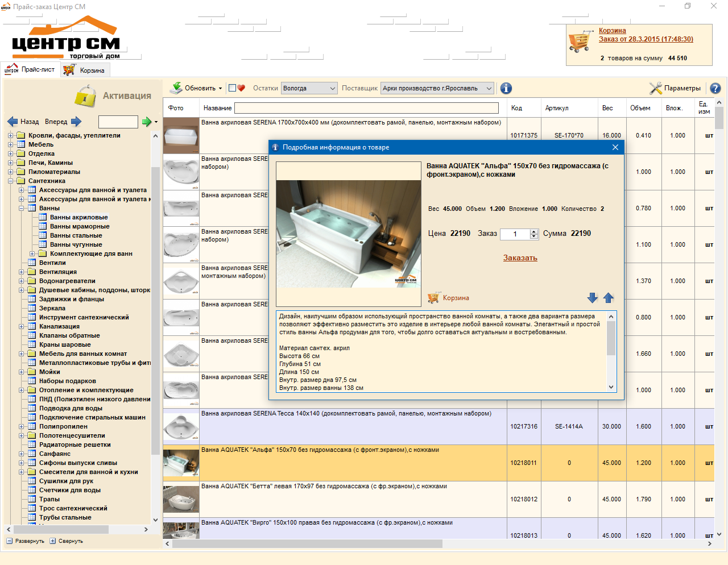Select Ванны чугунные tree item

pyautogui.click(x=76, y=244)
